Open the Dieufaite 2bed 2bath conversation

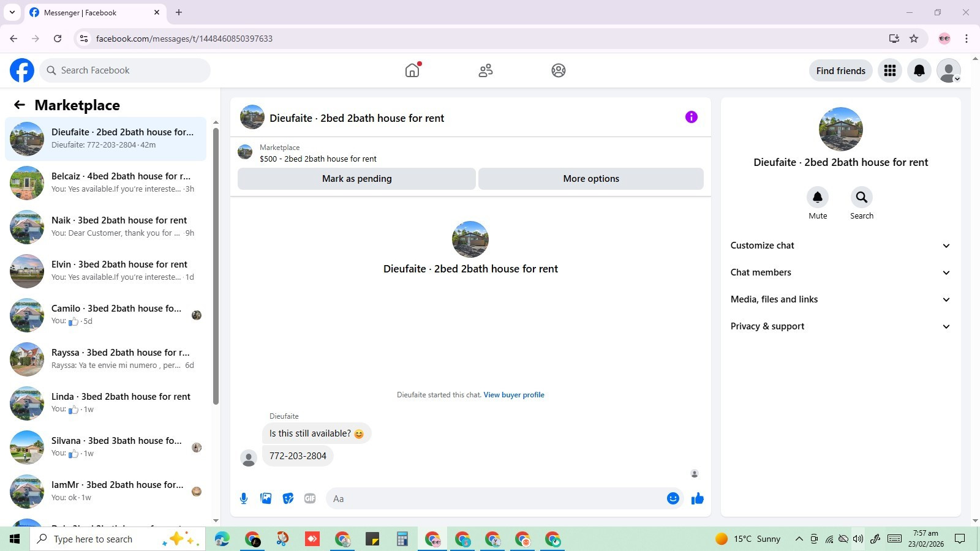(x=106, y=139)
